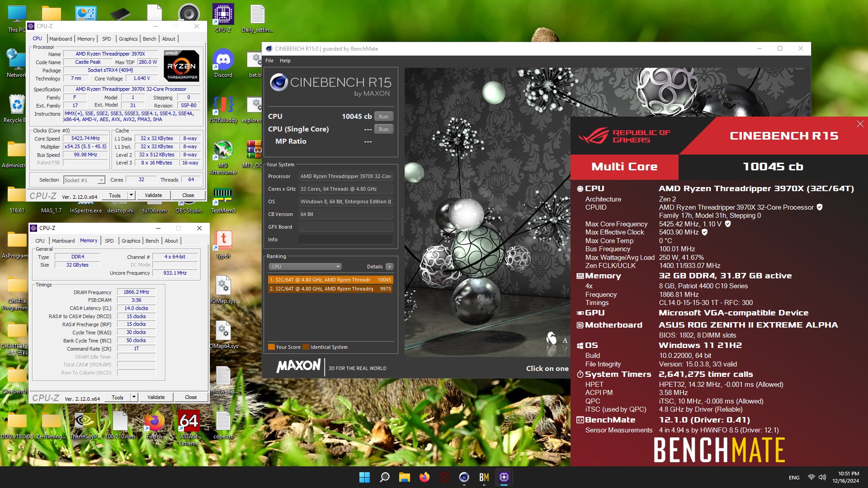Open the network Wi-Fi tray icon
868x488 pixels.
811,477
